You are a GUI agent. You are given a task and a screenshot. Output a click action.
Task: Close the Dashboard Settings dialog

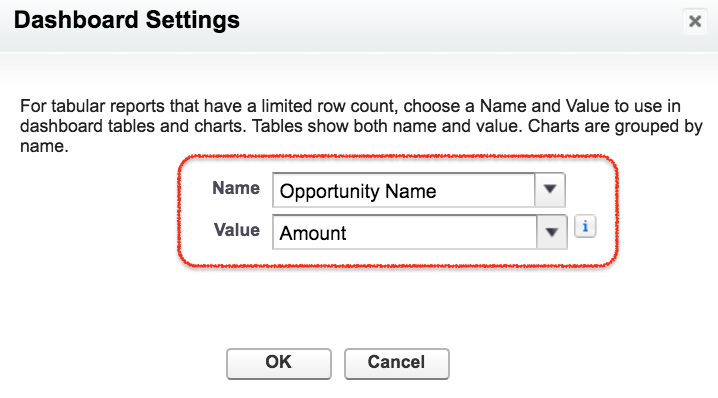[695, 21]
